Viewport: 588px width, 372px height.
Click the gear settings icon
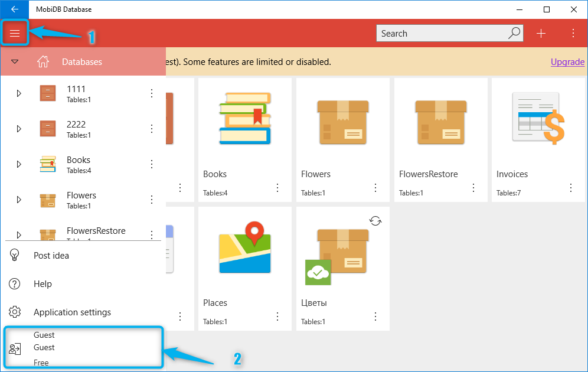[x=15, y=312]
